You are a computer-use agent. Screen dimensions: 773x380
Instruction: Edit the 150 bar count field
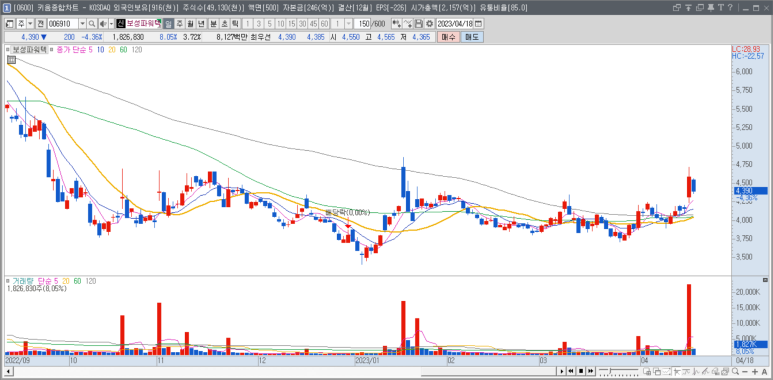coord(363,24)
